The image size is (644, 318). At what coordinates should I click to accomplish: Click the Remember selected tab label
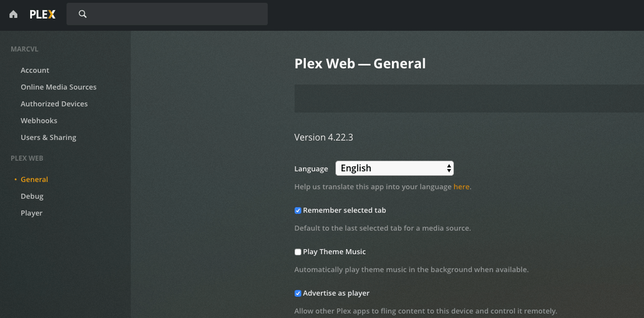(345, 211)
